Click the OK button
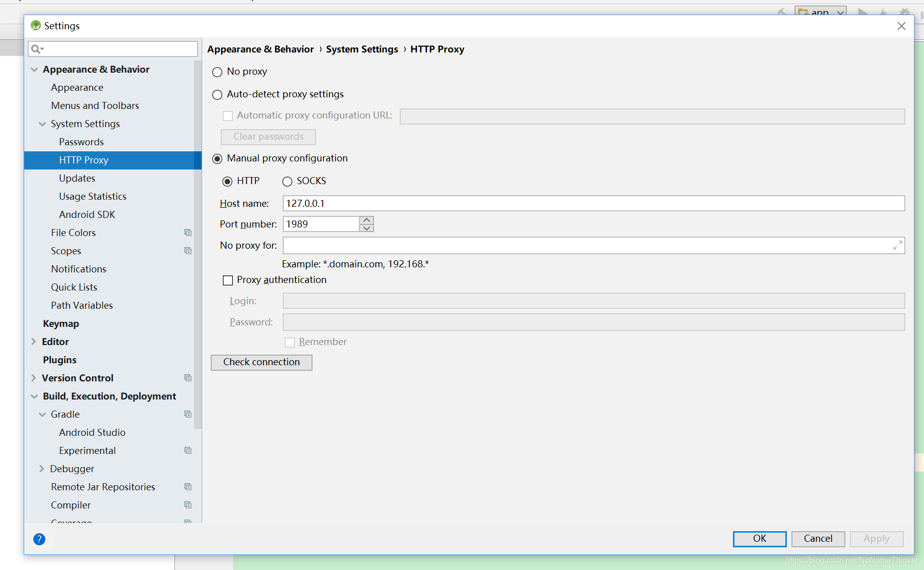The height and width of the screenshot is (570, 924). pos(760,539)
